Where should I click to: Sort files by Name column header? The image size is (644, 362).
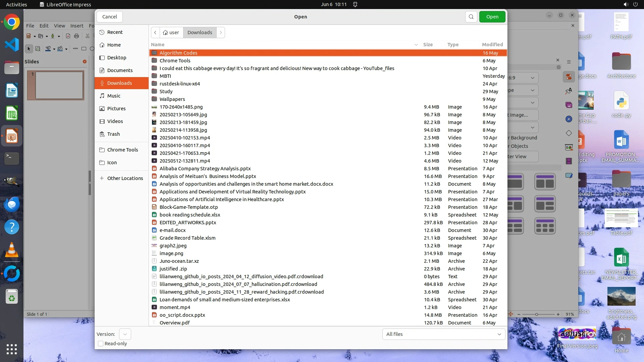[x=158, y=45]
